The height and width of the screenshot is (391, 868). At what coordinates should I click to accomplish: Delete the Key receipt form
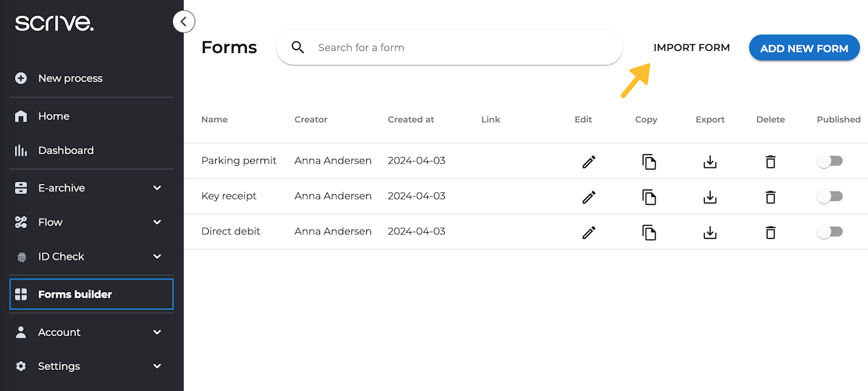(x=770, y=197)
